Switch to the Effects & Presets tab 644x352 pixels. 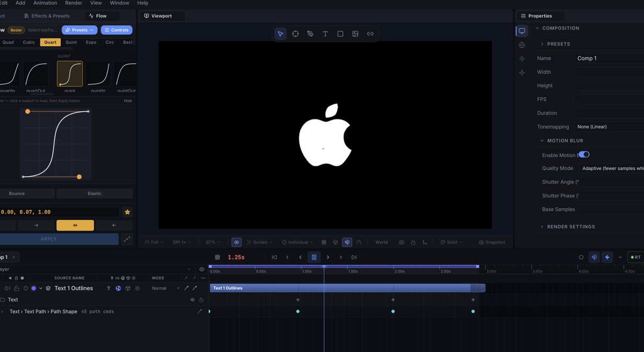click(x=47, y=16)
